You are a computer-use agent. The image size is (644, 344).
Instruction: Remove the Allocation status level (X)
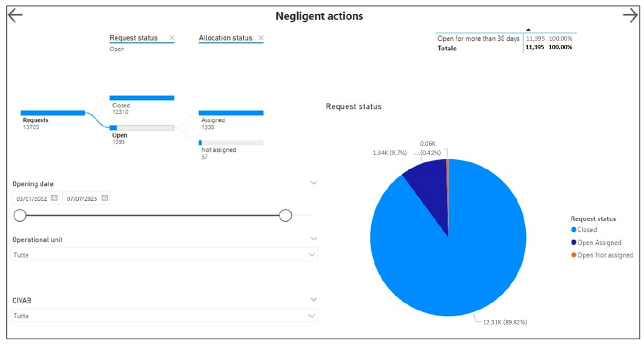click(x=261, y=38)
